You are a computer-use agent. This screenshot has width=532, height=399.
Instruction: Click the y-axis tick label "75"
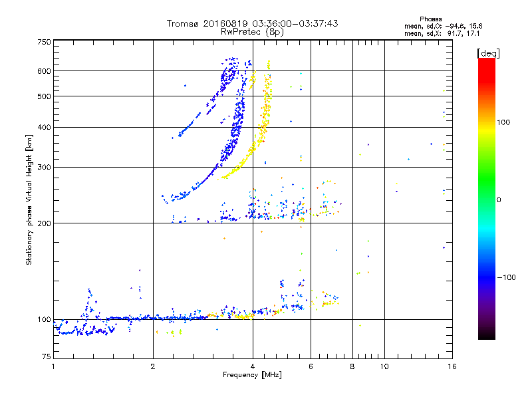point(47,356)
